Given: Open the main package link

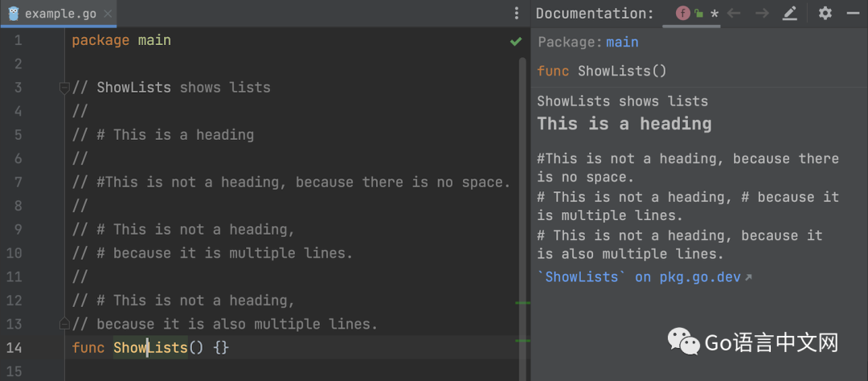Looking at the screenshot, I should [622, 42].
